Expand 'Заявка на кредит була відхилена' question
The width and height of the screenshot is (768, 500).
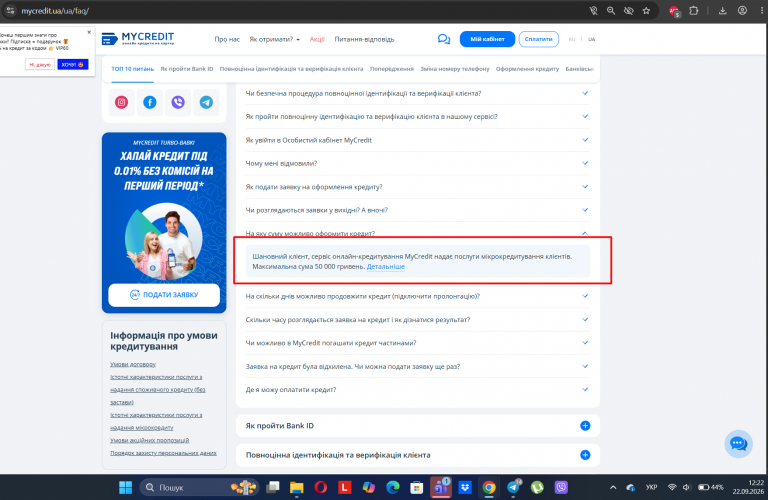417,366
